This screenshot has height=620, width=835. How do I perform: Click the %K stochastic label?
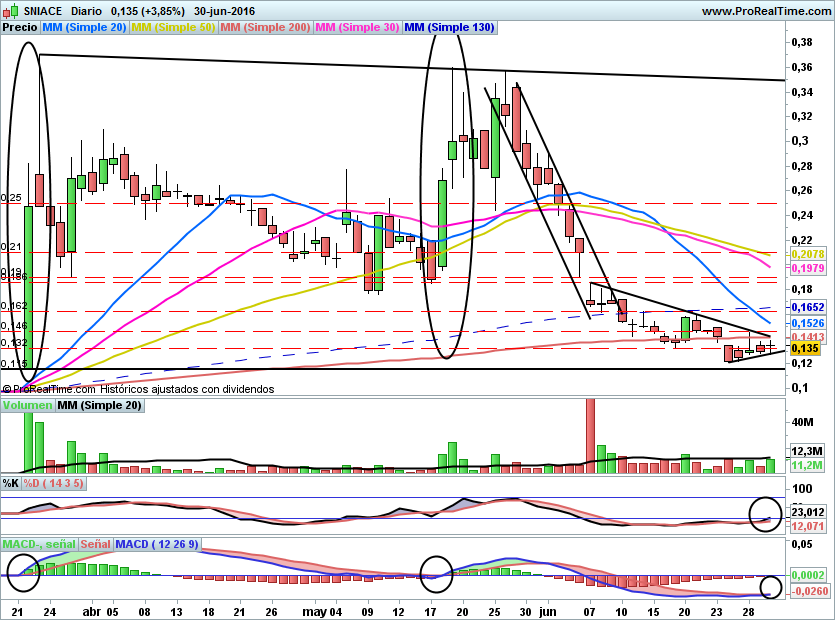point(11,483)
